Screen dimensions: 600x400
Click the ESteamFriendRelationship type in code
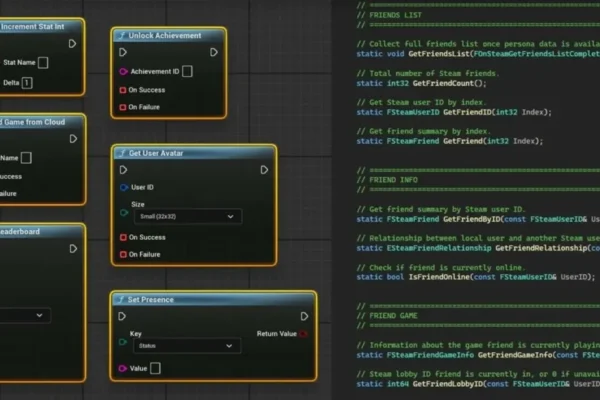[439, 248]
